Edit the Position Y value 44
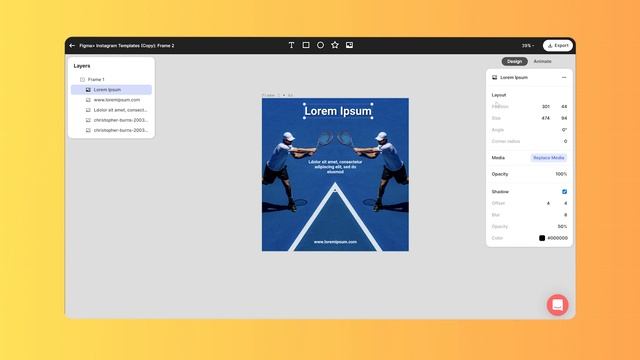 coord(564,107)
